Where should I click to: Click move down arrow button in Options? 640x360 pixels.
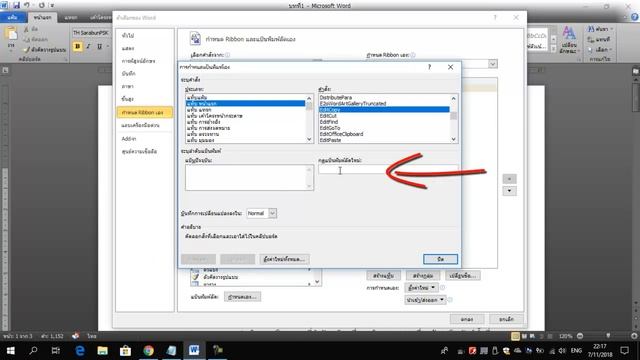point(509,191)
